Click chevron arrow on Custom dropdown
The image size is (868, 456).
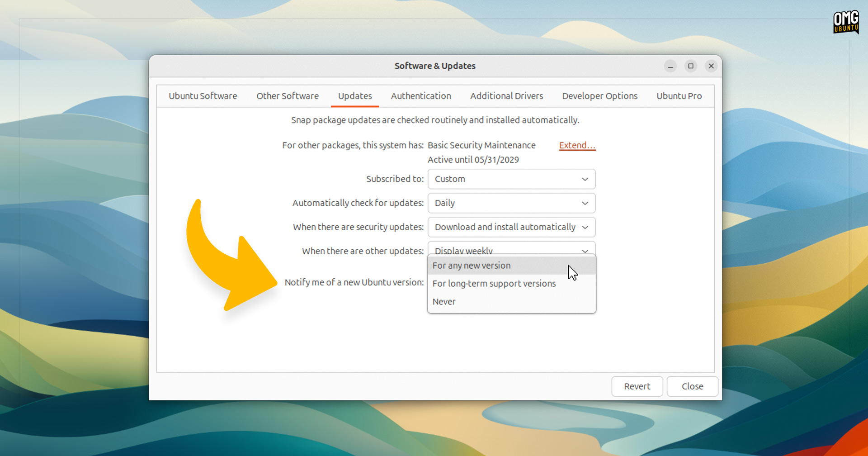pos(585,179)
